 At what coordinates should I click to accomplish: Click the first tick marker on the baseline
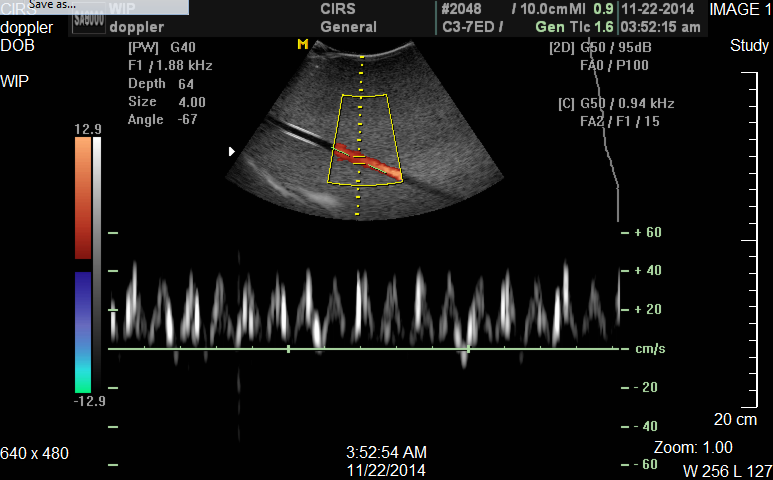288,349
